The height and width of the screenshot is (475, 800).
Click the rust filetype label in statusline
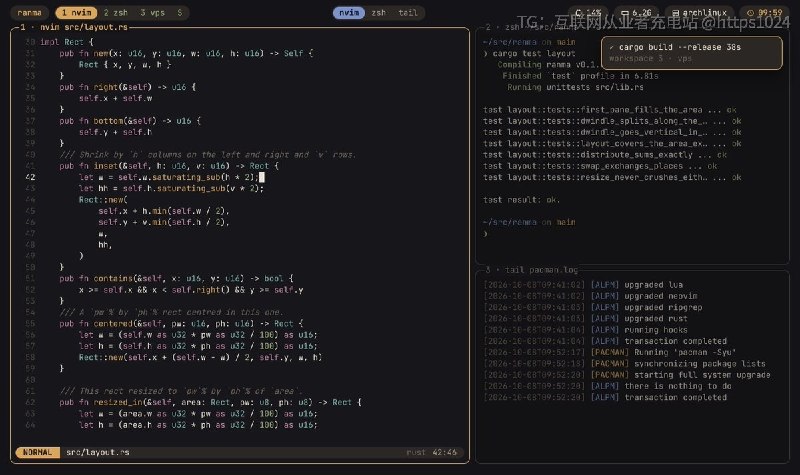point(416,452)
